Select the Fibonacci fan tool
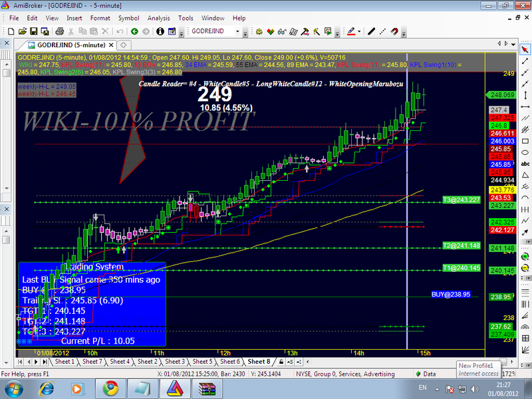The width and height of the screenshot is (532, 399). click(525, 315)
